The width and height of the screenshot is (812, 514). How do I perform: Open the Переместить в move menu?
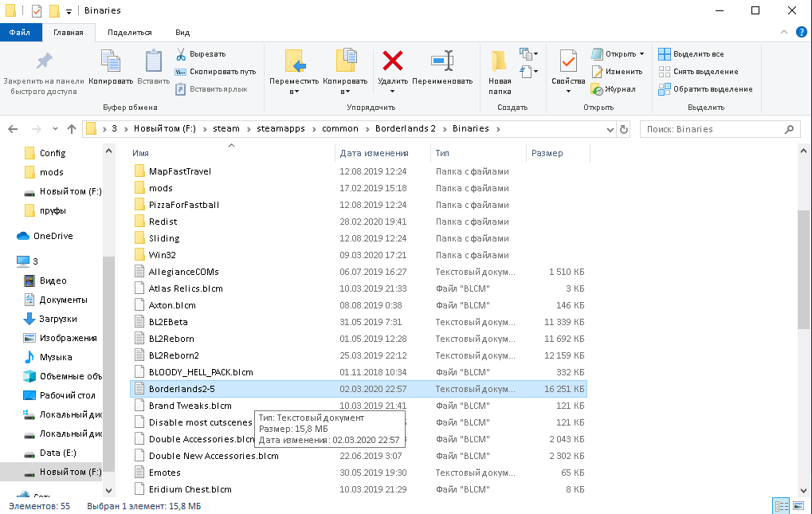(x=294, y=73)
